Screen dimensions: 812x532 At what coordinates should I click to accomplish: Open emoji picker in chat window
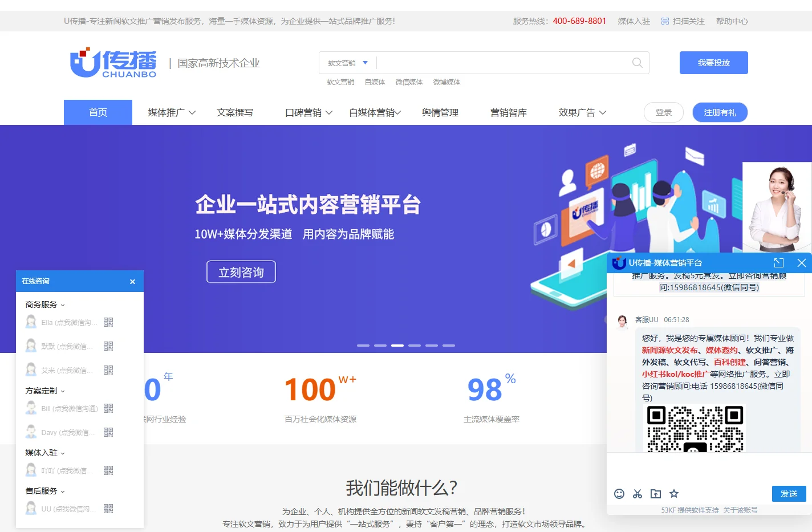pyautogui.click(x=619, y=494)
